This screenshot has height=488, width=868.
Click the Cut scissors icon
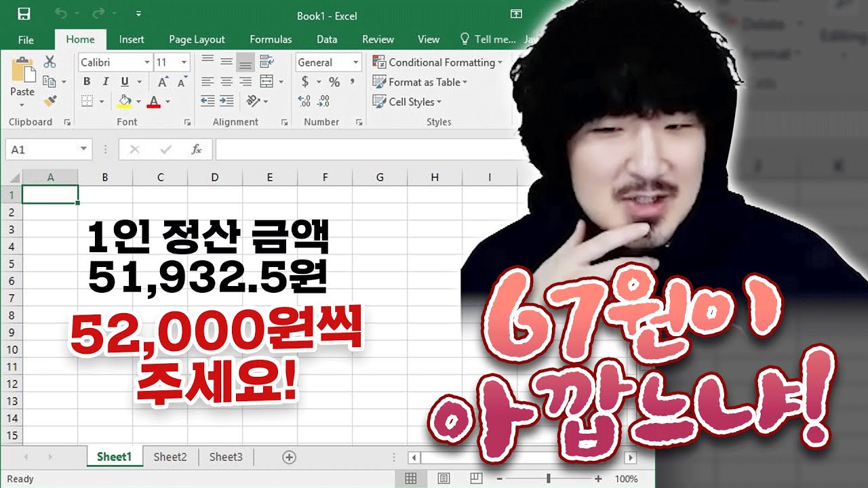coord(50,62)
